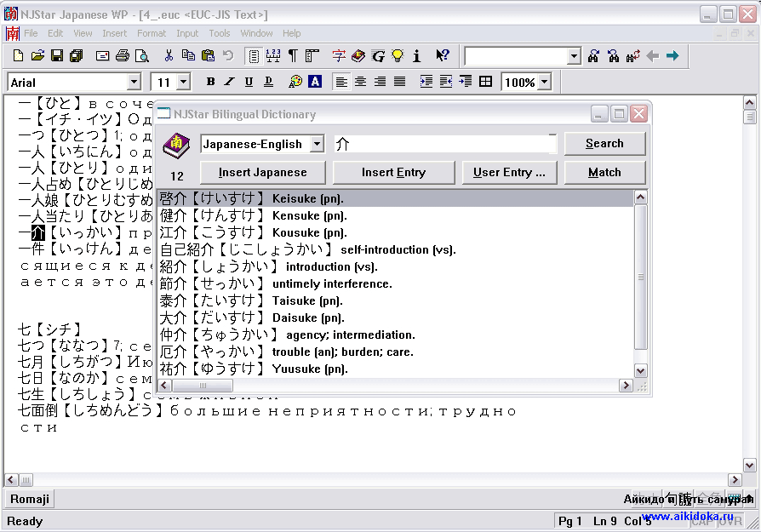Viewport: 761px width, 532px height.
Task: Click the background highlight color 'A' icon
Action: tap(315, 82)
